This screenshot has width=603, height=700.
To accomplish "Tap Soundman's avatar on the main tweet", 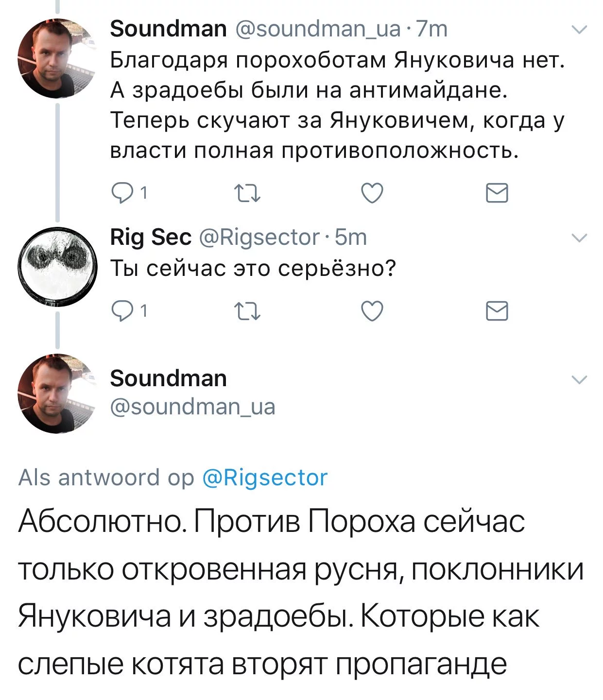I will point(57,393).
